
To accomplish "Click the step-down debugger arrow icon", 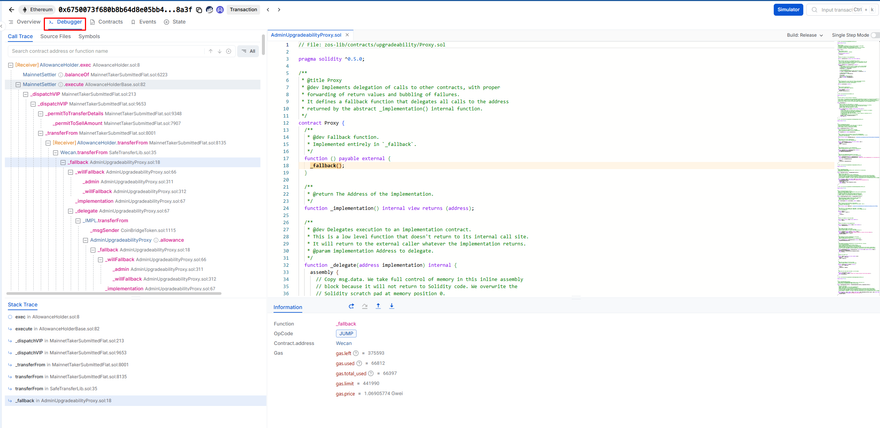I will (x=392, y=307).
